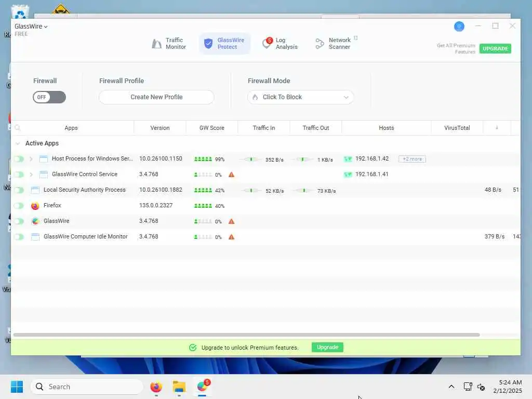The width and height of the screenshot is (532, 399).
Task: Click Traffic Out sparkline for Host Process
Action: (x=303, y=159)
